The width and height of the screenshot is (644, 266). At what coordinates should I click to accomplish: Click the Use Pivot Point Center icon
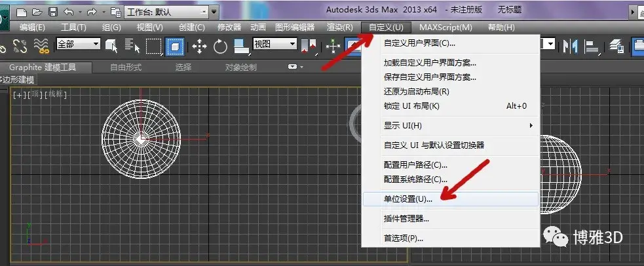(309, 47)
